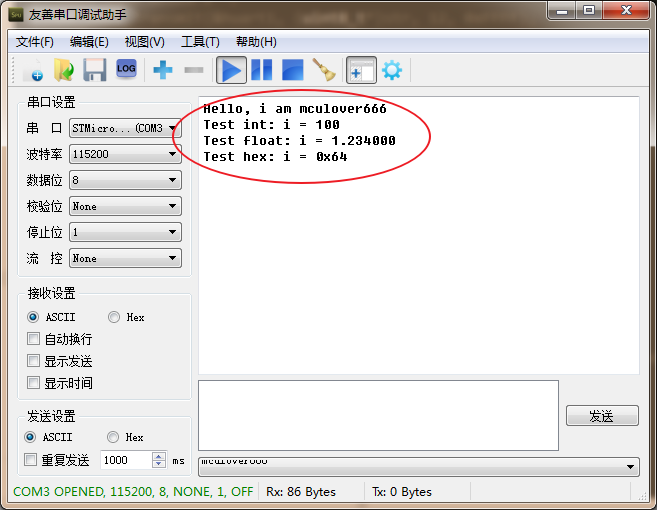Open the 文件(F) menu
The image size is (657, 510).
(x=35, y=42)
